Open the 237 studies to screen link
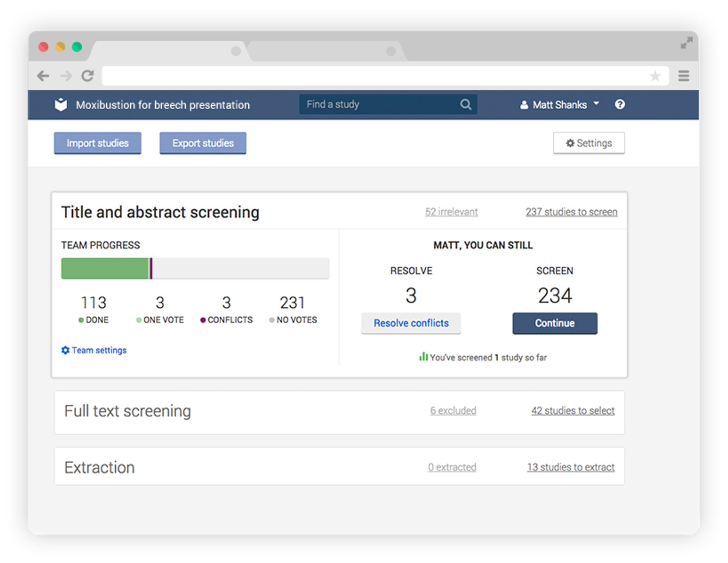Viewport: 728px width, 563px height. (x=571, y=212)
